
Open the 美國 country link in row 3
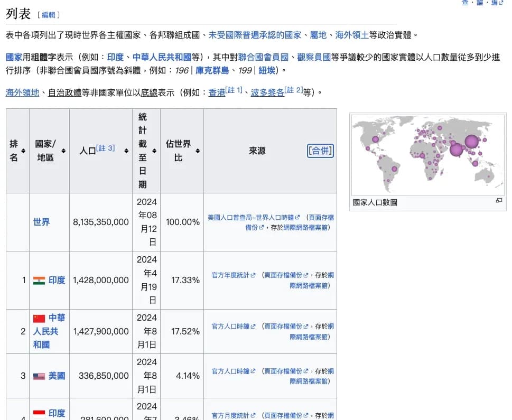coord(57,376)
